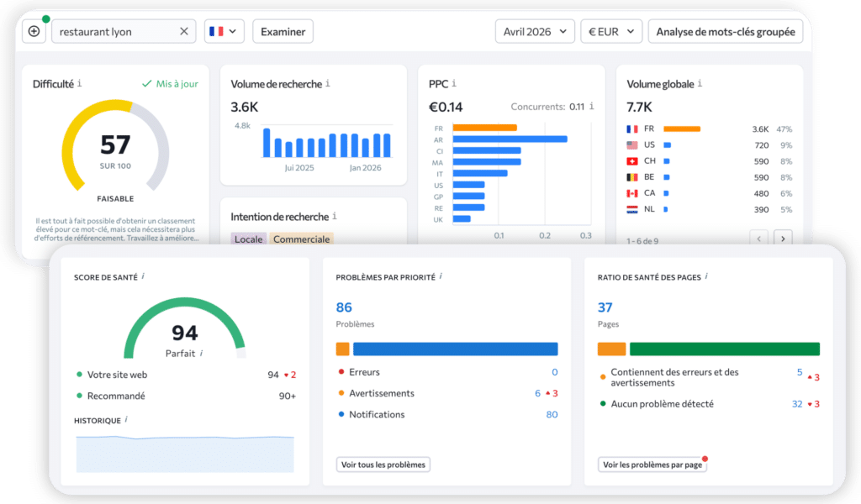Click the 3.6K search volume value
Image resolution: width=861 pixels, height=504 pixels.
coord(245,107)
